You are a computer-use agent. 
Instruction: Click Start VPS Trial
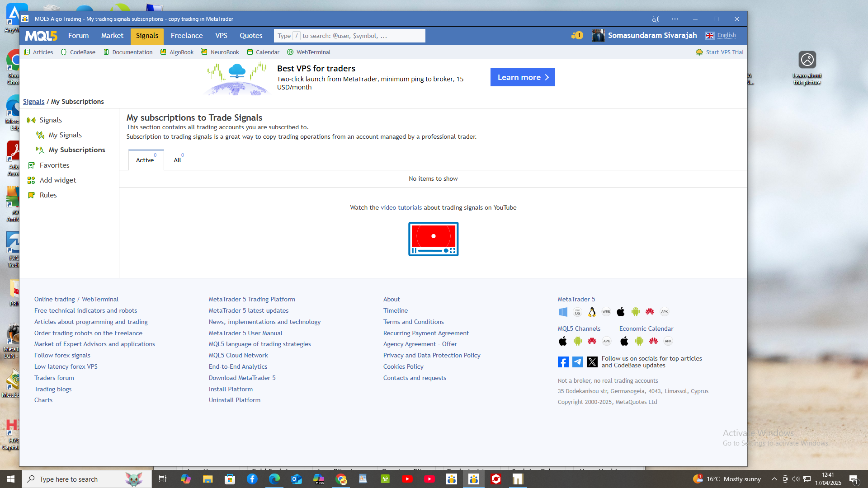(x=720, y=52)
